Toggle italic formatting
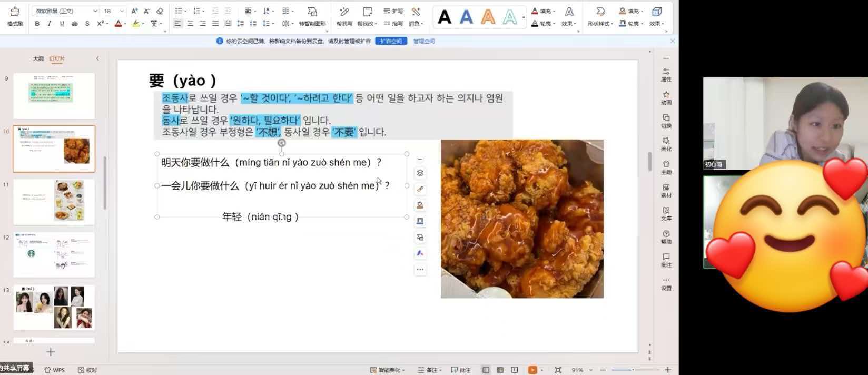Screen dimensions: 868x375 point(50,24)
